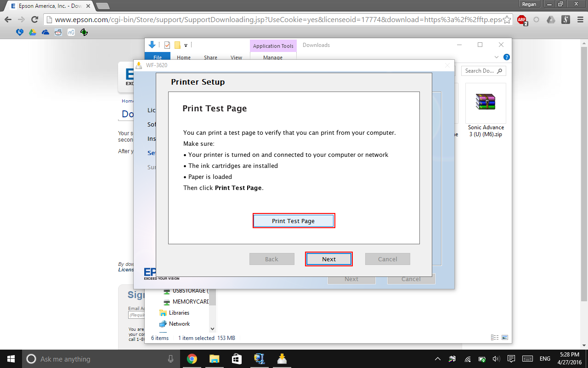
Task: Open the Share ribbon tab
Action: (210, 57)
